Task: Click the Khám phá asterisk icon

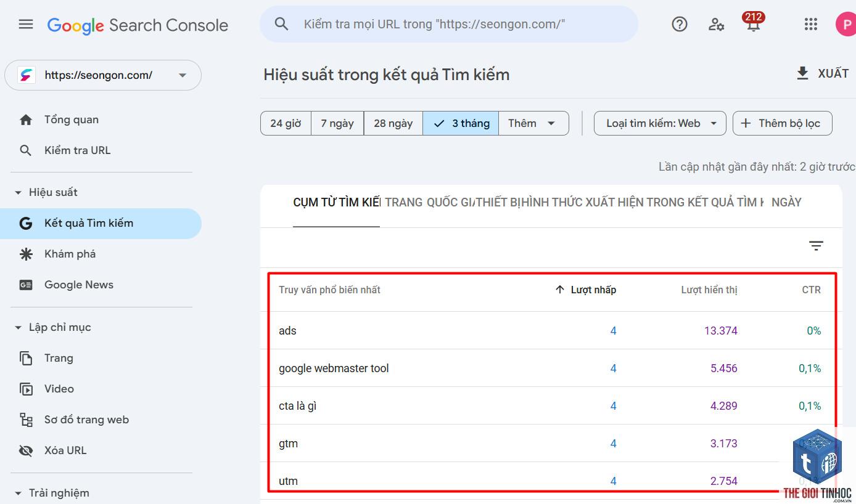Action: point(26,254)
